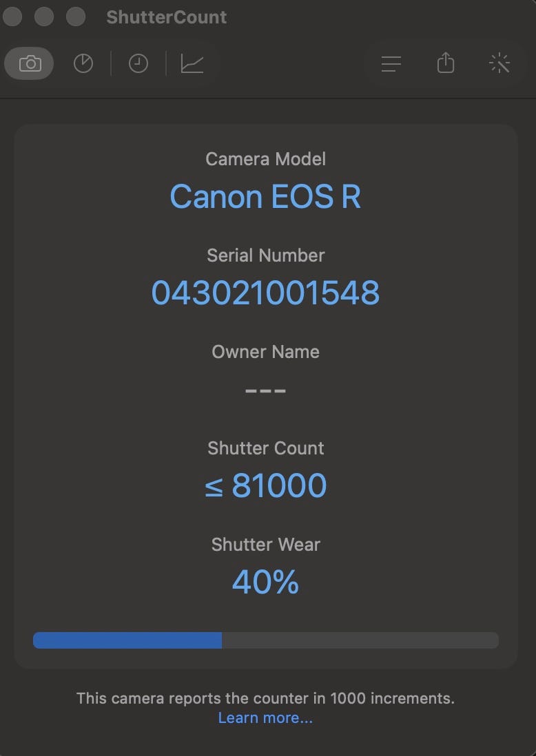Screen dimensions: 536x756
Task: Click the 1000 increments notice text
Action: 265,698
